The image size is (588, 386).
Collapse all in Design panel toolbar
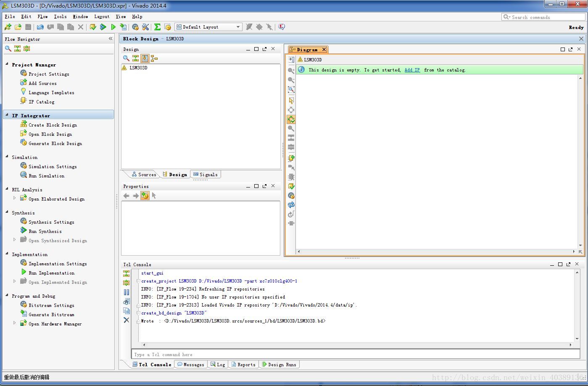point(135,58)
